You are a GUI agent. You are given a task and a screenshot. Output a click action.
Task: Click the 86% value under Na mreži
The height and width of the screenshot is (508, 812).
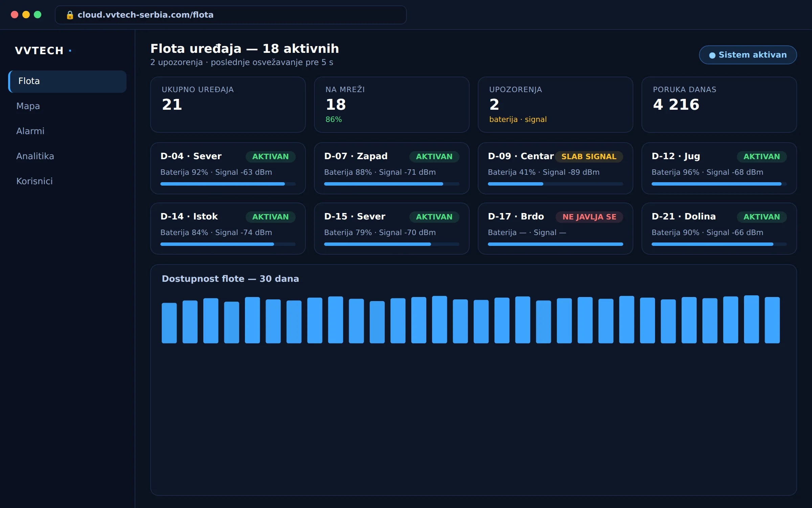point(334,120)
